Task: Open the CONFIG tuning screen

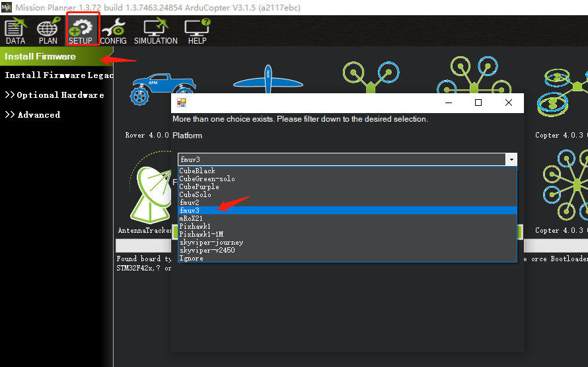Action: (x=113, y=31)
